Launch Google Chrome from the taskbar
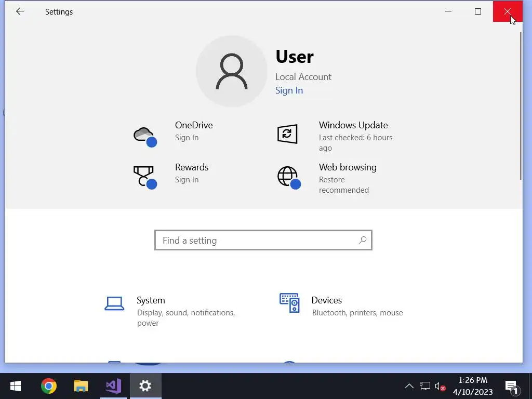The height and width of the screenshot is (399, 532). pyautogui.click(x=48, y=386)
